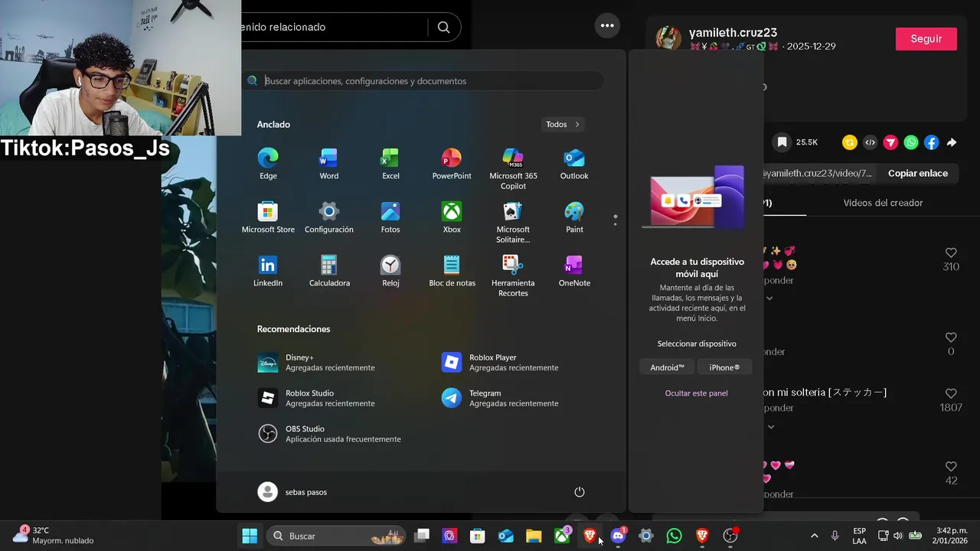The width and height of the screenshot is (980, 551).
Task: Click the yellow repost icon on TikTok
Action: (850, 142)
